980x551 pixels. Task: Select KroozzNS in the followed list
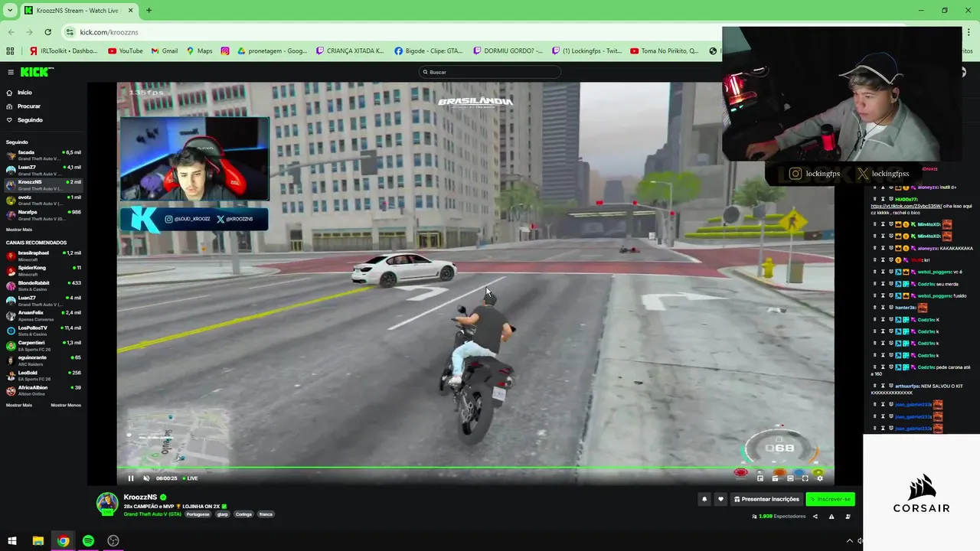click(x=44, y=184)
